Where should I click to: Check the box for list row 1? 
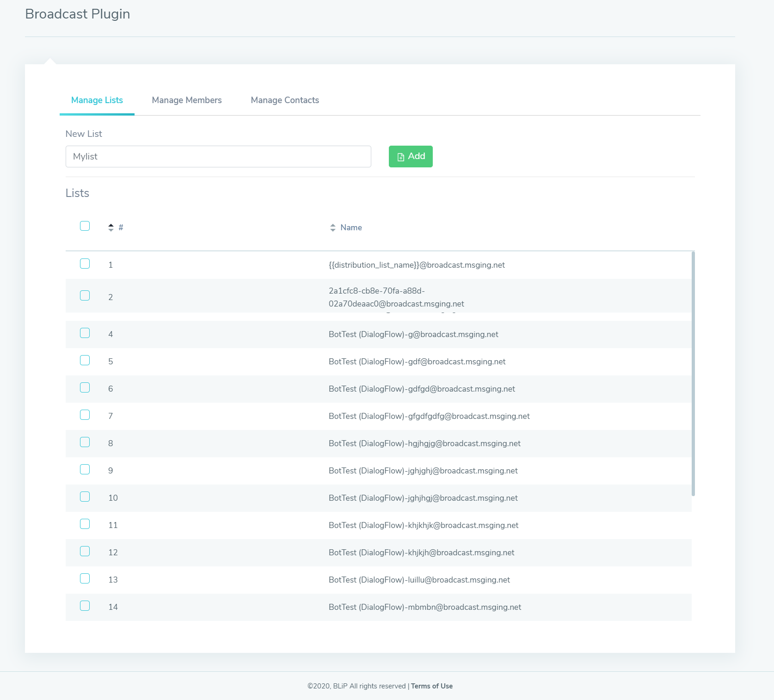[x=85, y=264]
